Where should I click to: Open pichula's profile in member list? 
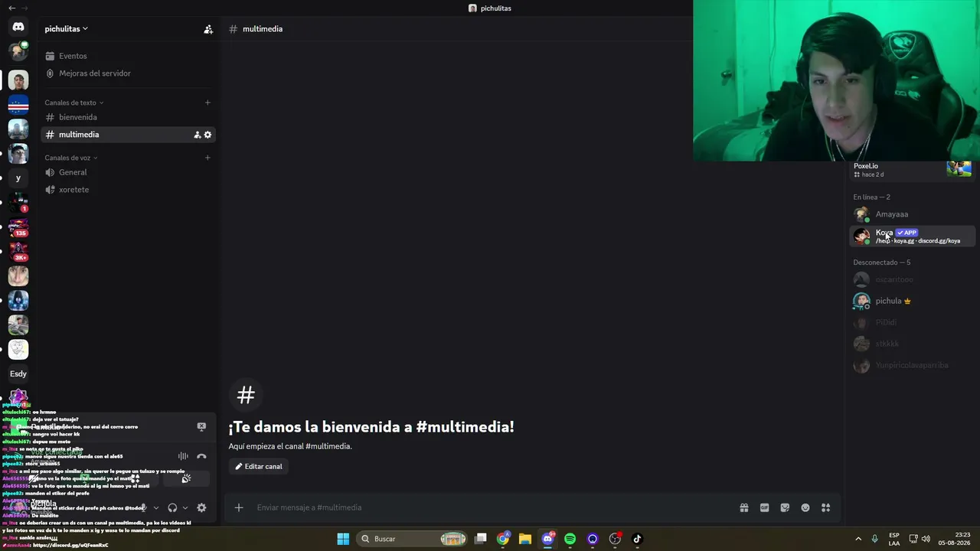tap(912, 301)
